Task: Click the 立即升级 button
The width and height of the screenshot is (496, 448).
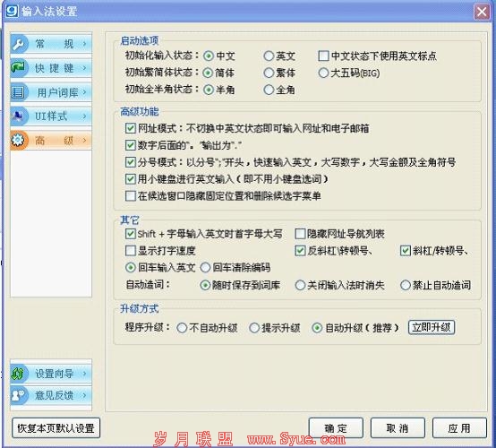Action: (432, 327)
